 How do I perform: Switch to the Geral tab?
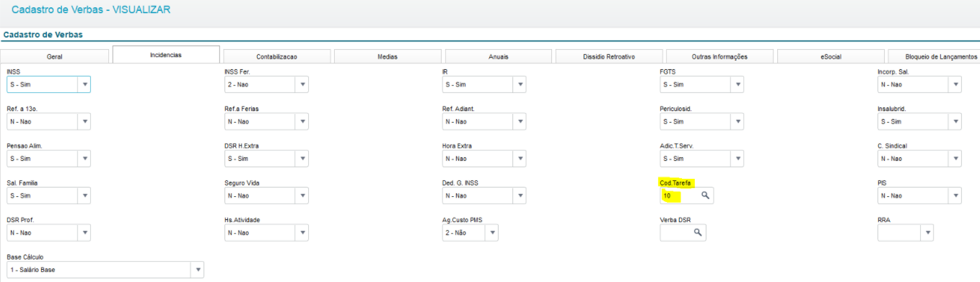pyautogui.click(x=54, y=56)
